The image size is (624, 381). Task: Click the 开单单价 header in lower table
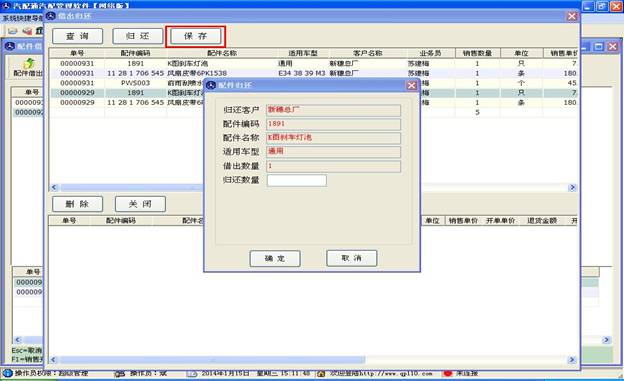[x=500, y=221]
